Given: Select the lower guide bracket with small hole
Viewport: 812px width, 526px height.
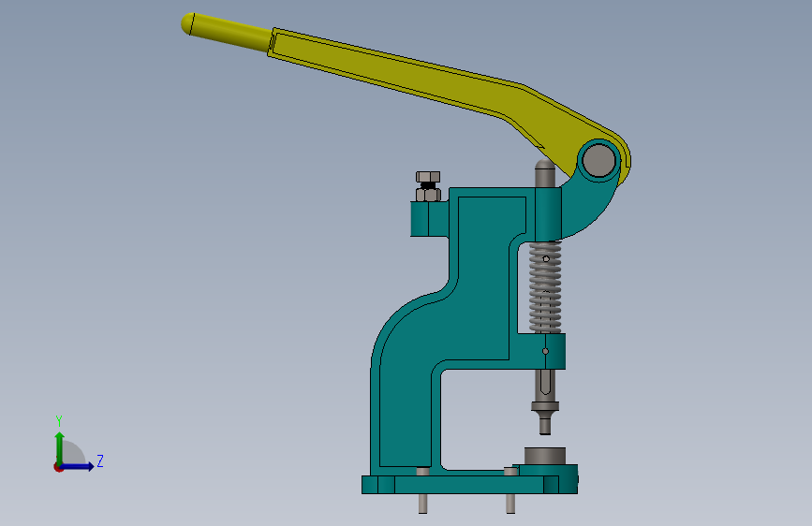Looking at the screenshot, I should pos(541,352).
